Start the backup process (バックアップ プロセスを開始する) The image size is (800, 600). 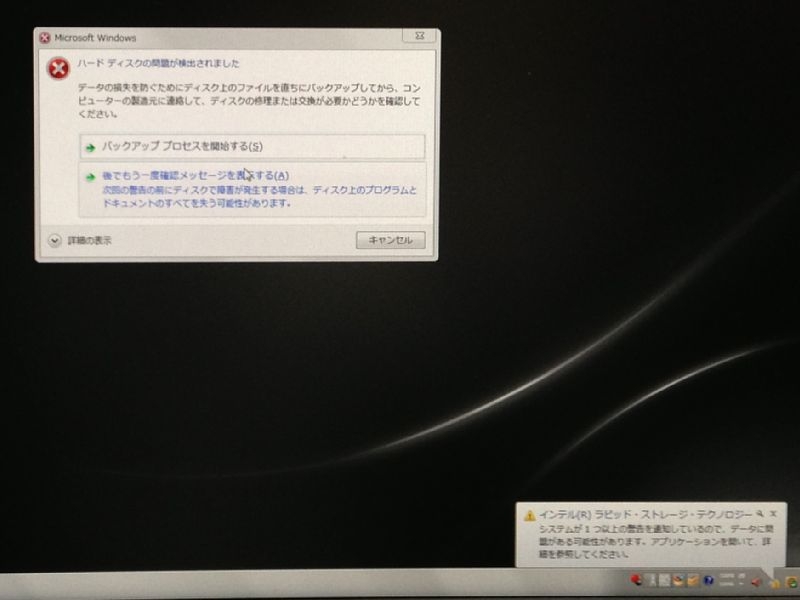point(252,147)
